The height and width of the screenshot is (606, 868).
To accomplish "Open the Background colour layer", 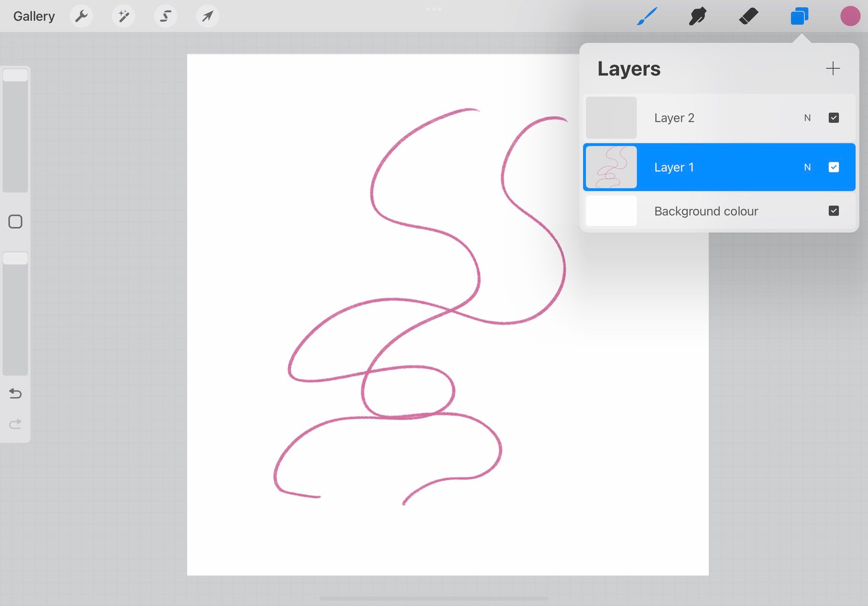I will click(719, 211).
